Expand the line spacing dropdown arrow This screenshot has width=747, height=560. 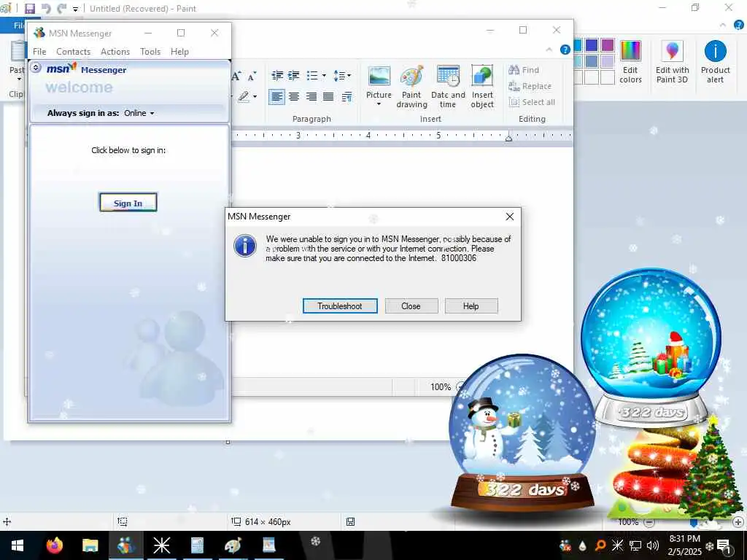click(x=349, y=75)
